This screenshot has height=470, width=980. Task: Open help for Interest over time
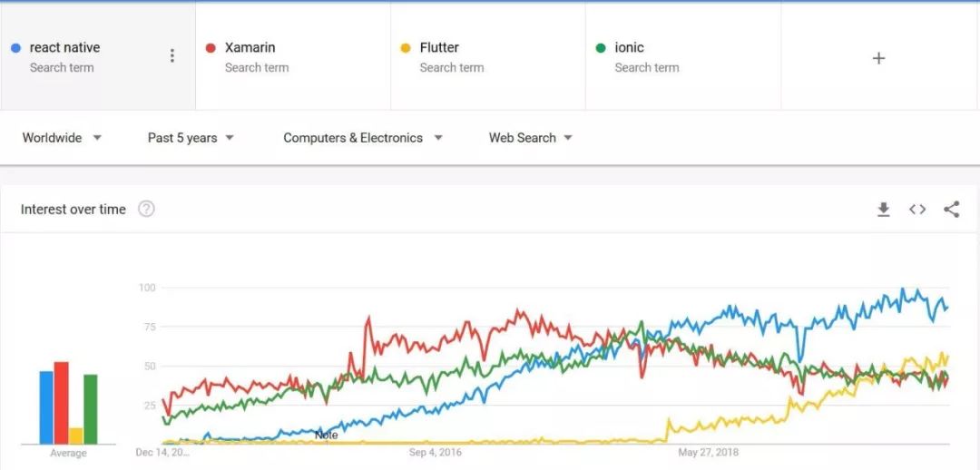(146, 209)
